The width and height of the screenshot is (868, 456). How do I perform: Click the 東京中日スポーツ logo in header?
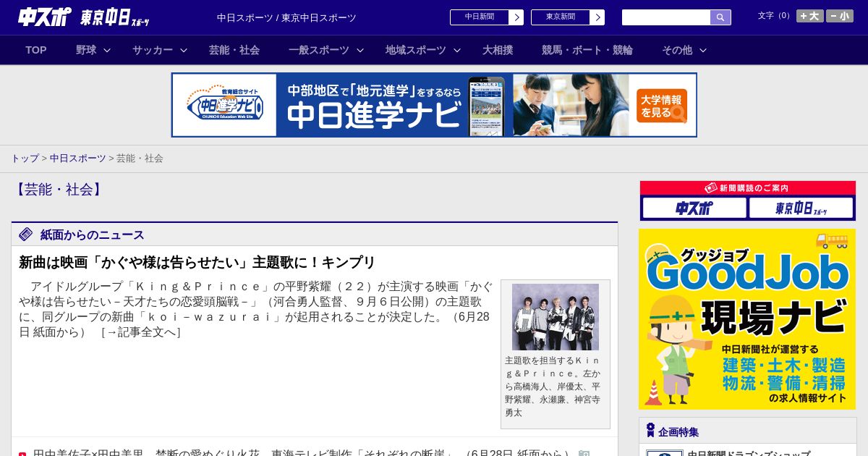point(115,17)
